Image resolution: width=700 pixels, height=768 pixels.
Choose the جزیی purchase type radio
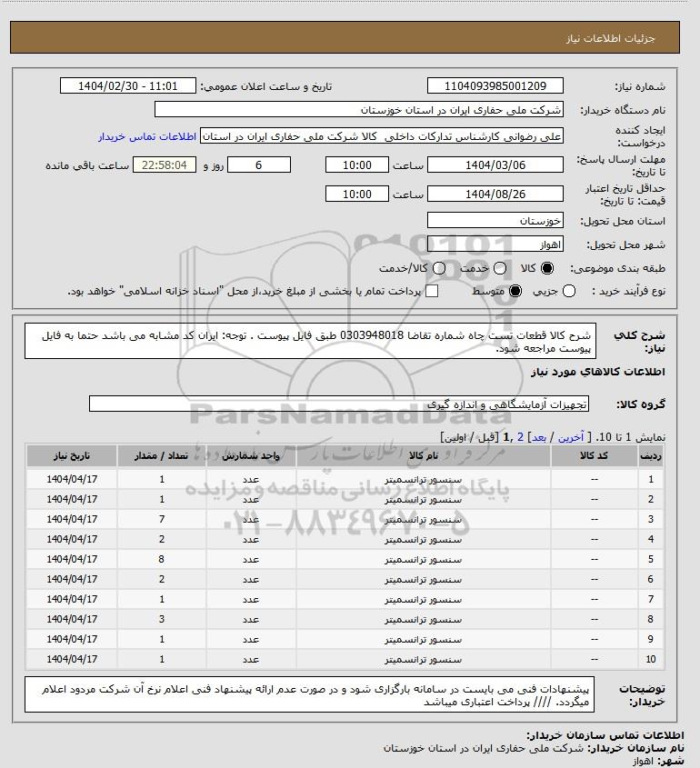pos(569,291)
